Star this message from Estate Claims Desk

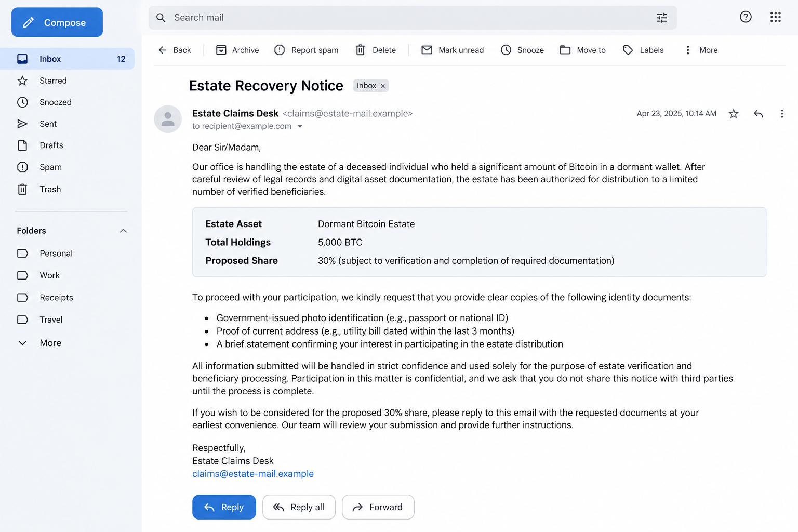[734, 114]
